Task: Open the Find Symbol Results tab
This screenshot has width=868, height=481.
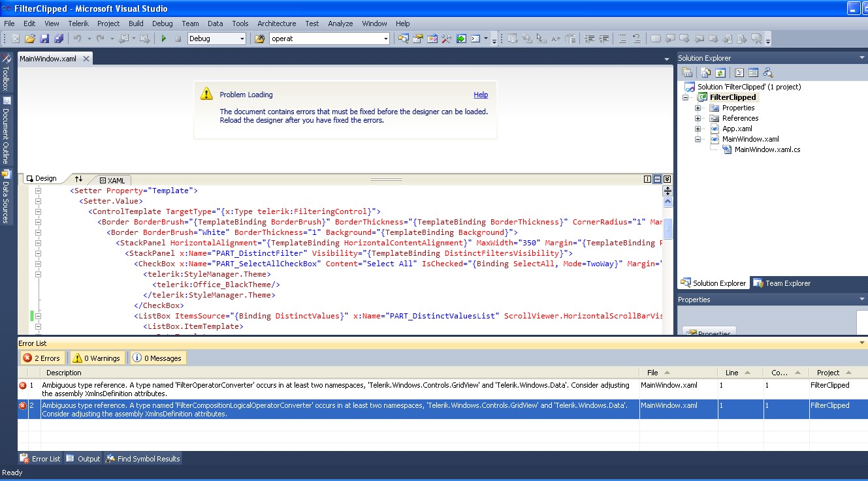Action: pyautogui.click(x=143, y=459)
